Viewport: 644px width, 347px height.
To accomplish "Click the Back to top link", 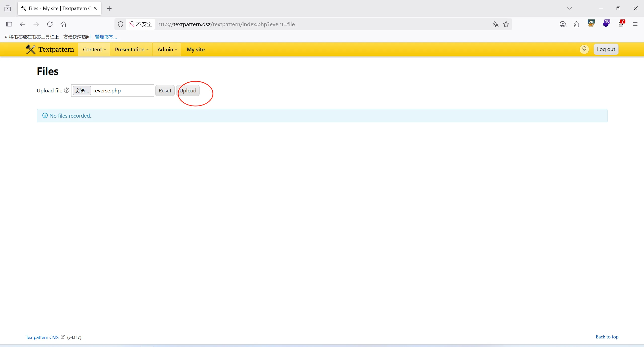I will tap(607, 337).
